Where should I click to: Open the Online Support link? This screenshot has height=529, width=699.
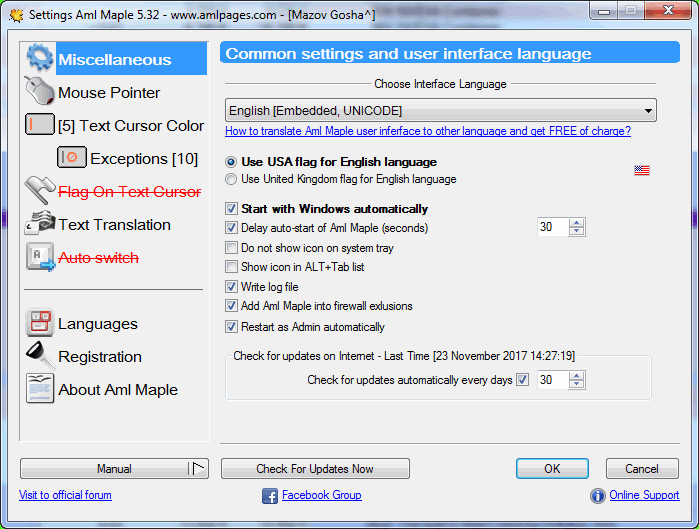[644, 495]
